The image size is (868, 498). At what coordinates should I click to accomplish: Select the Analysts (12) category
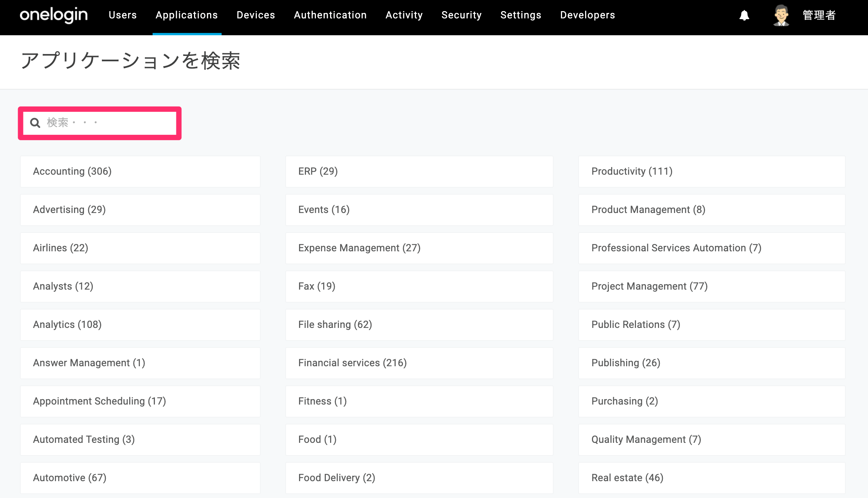(x=140, y=286)
